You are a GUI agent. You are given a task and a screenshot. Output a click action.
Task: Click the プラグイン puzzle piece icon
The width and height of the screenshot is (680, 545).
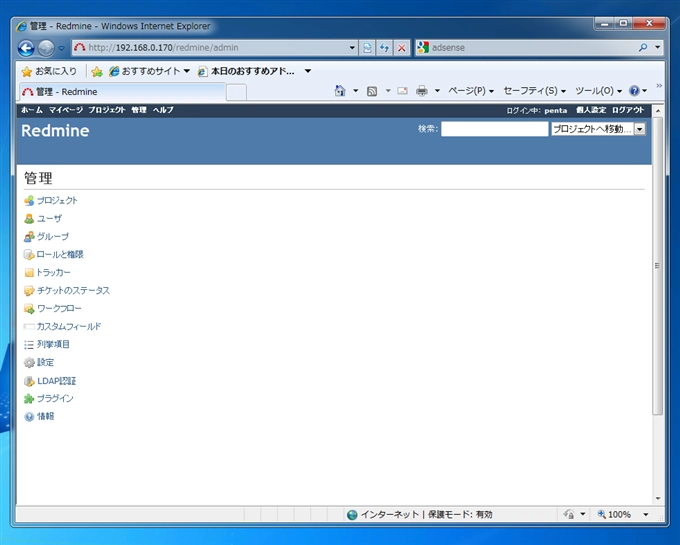point(29,398)
